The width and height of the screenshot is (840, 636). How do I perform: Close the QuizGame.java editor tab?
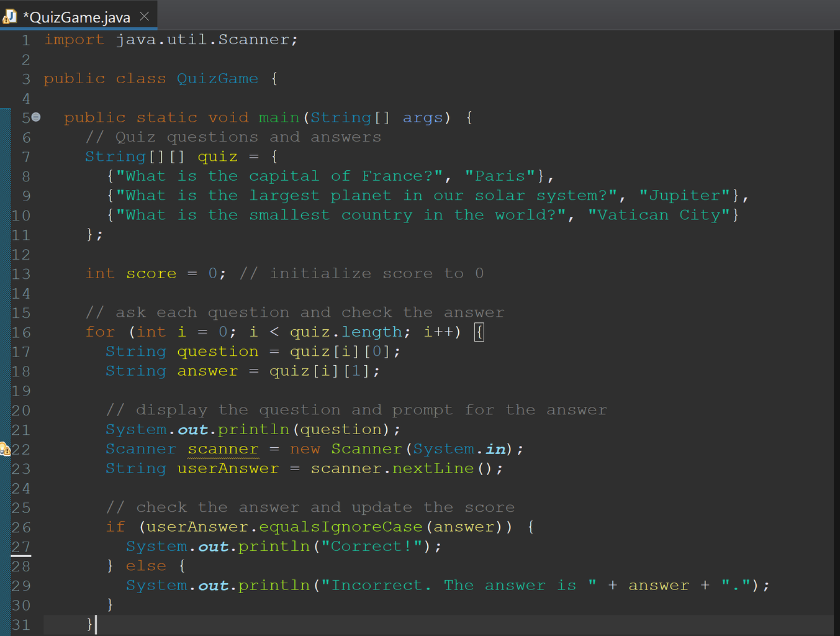[145, 16]
